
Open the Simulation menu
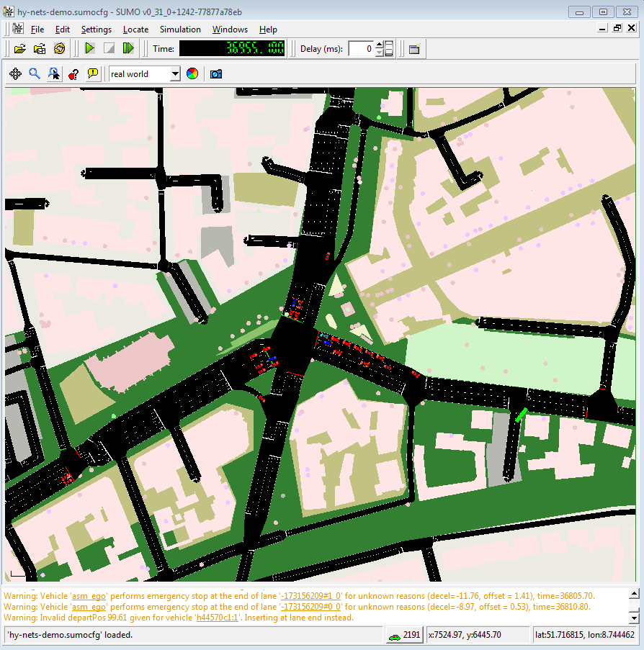tap(180, 30)
